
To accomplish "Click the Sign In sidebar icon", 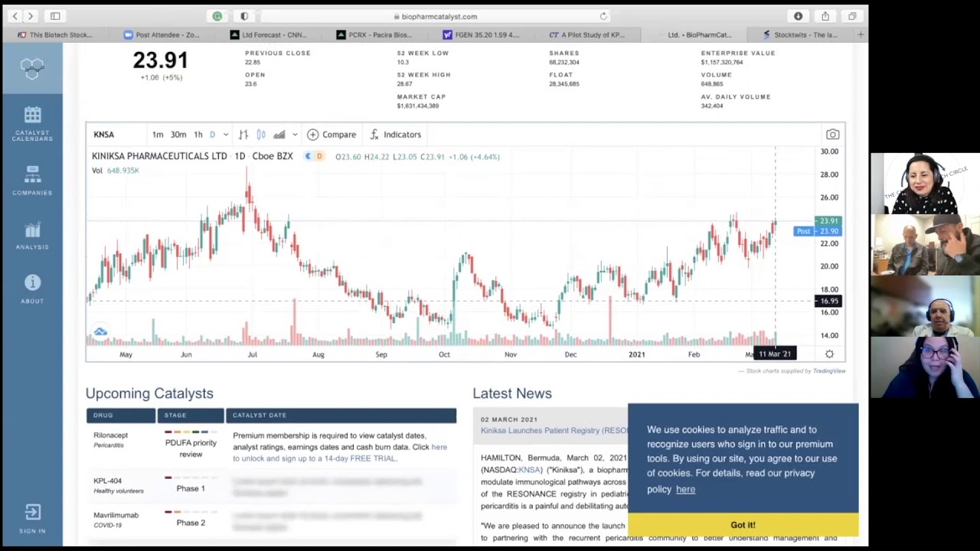I will (32, 518).
